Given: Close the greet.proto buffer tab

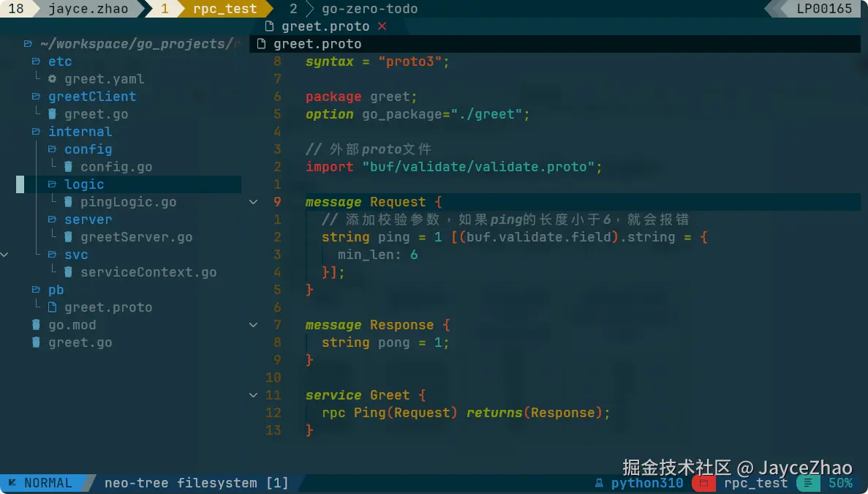Looking at the screenshot, I should (x=382, y=26).
